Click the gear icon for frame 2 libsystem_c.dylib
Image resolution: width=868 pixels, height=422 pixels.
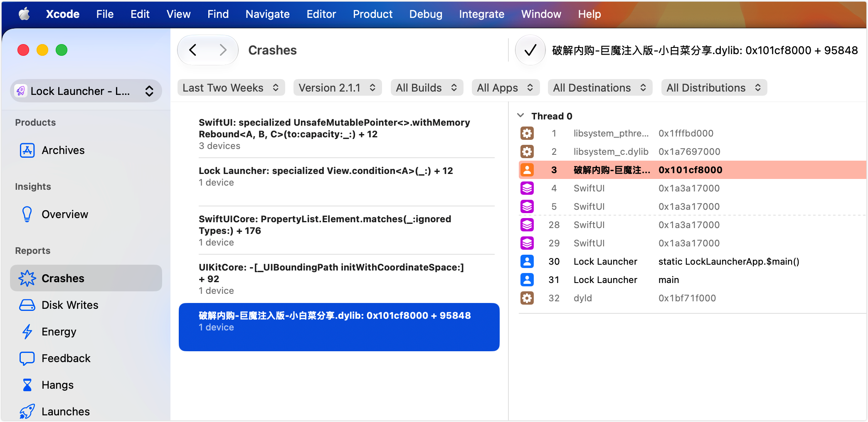point(527,151)
